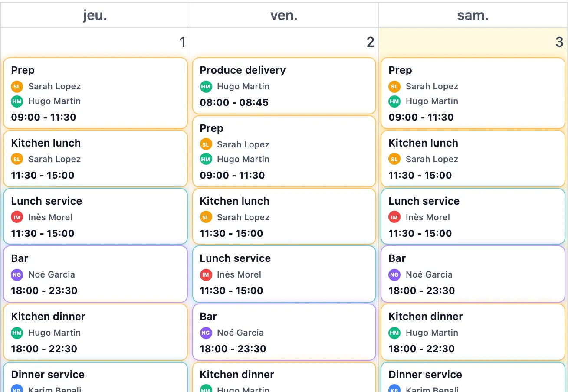The image size is (568, 392).
Task: Open Saturday's "Bar" shift title
Action: (397, 258)
